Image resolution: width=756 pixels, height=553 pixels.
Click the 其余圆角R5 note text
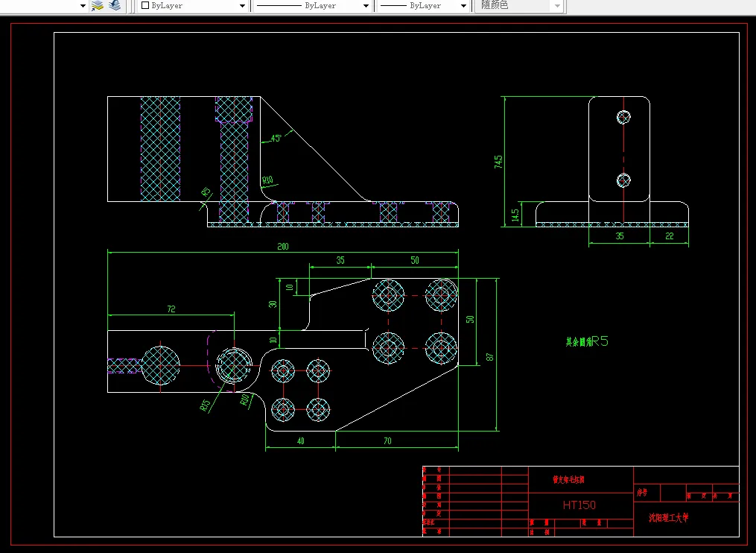tap(587, 341)
